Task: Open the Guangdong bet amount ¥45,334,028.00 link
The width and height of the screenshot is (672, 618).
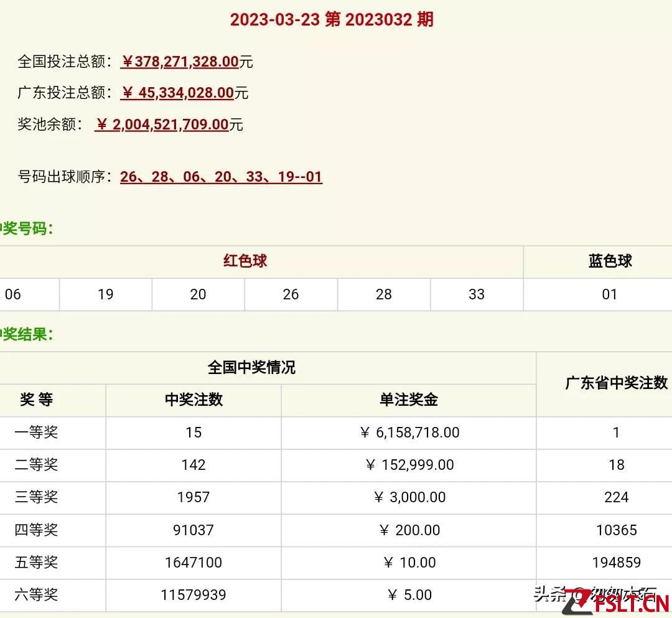Action: tap(177, 93)
